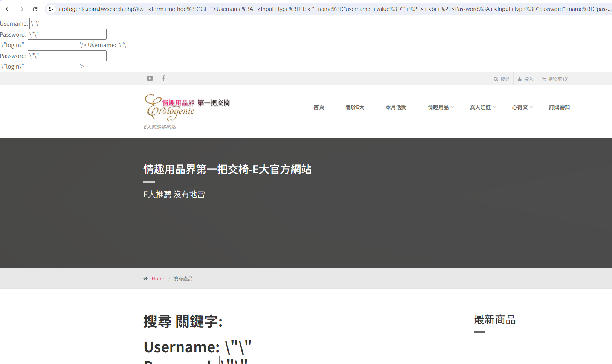Image resolution: width=612 pixels, height=364 pixels.
Task: Click the first "login" field at top
Action: [x=39, y=45]
